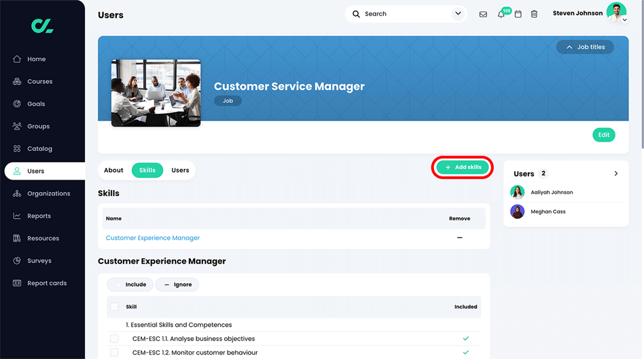The height and width of the screenshot is (359, 644).
Task: View Reports from the sidebar
Action: tap(39, 215)
